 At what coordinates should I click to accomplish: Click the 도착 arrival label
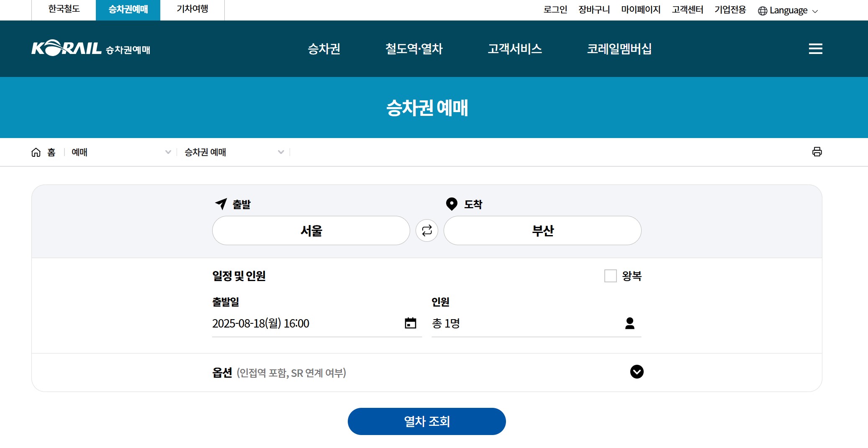point(473,205)
